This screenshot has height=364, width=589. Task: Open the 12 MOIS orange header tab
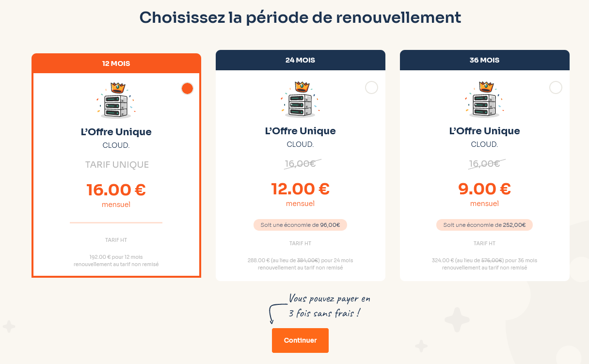click(x=116, y=63)
